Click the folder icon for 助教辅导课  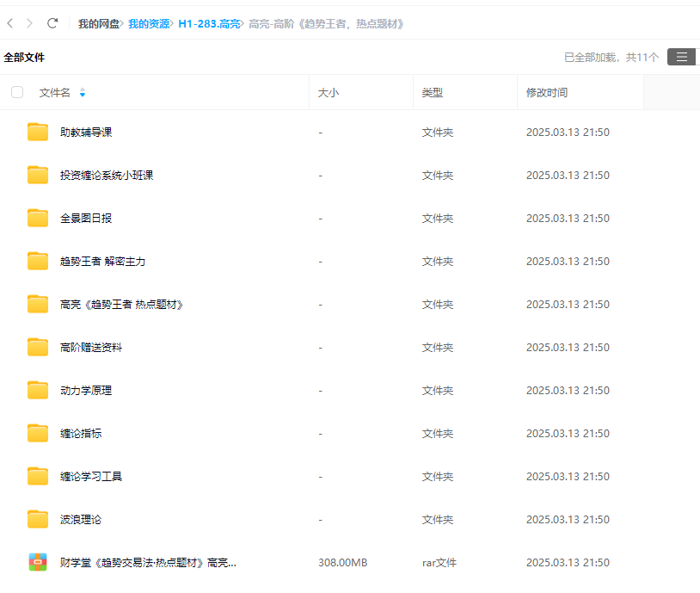pos(36,132)
